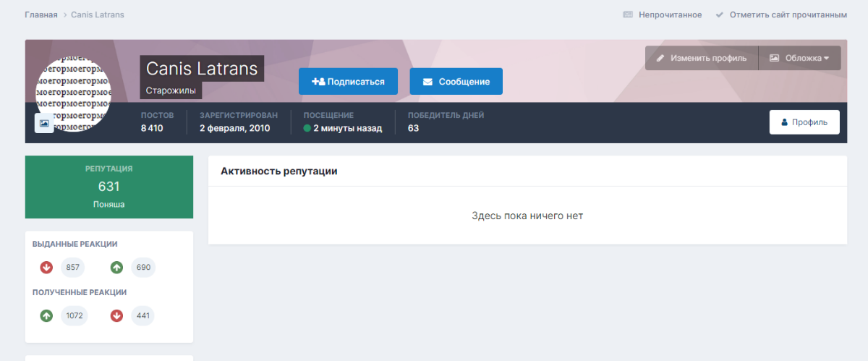The image size is (868, 361).
Task: Click the avatar photo upload icon
Action: coord(44,123)
